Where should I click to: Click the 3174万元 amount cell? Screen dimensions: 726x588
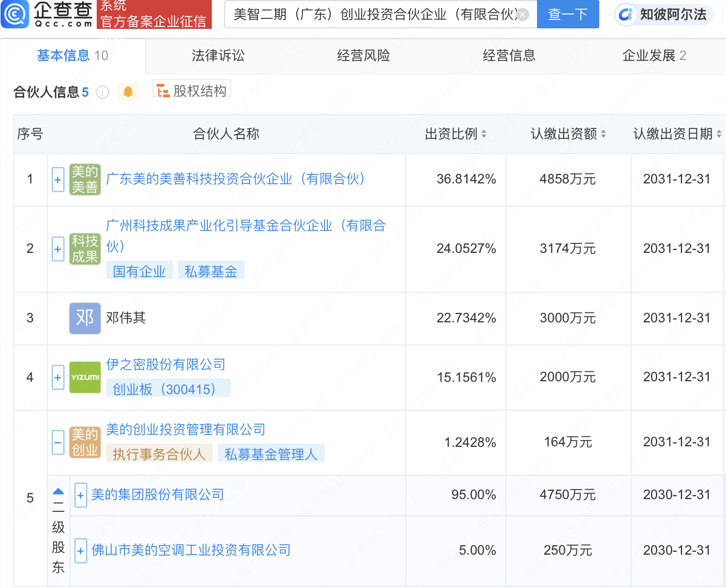(568, 248)
